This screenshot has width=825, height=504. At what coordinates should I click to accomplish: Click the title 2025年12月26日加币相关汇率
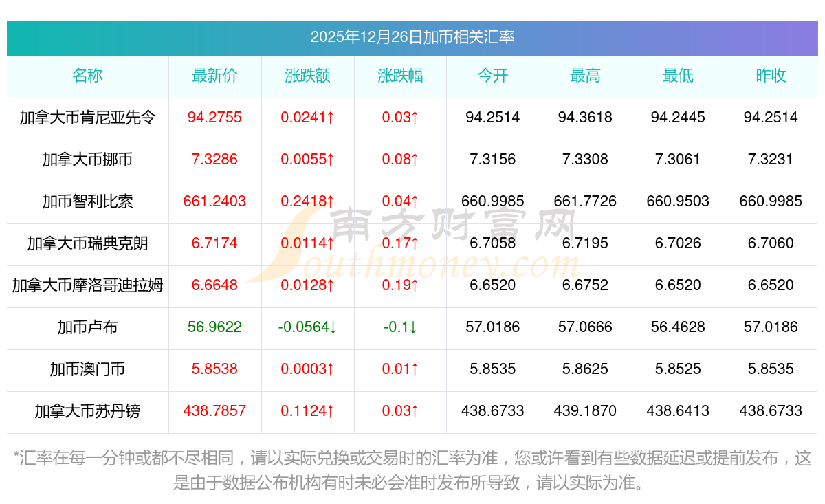412,37
